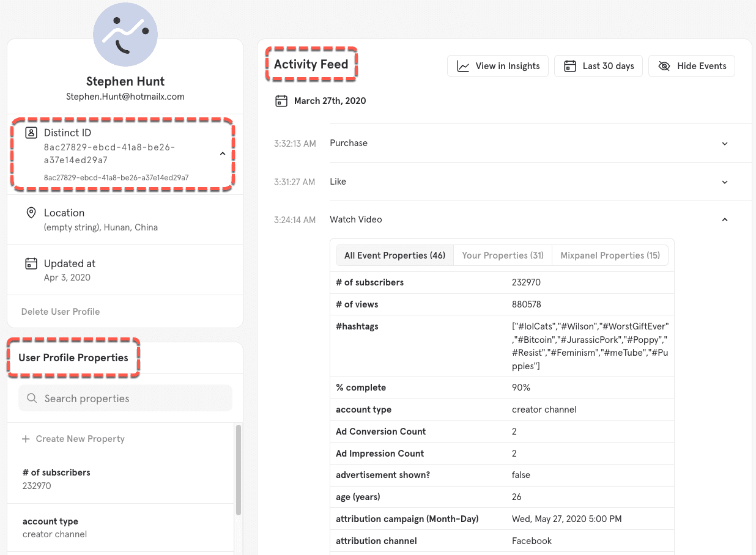
Task: Click the Location pin icon
Action: coord(31,213)
